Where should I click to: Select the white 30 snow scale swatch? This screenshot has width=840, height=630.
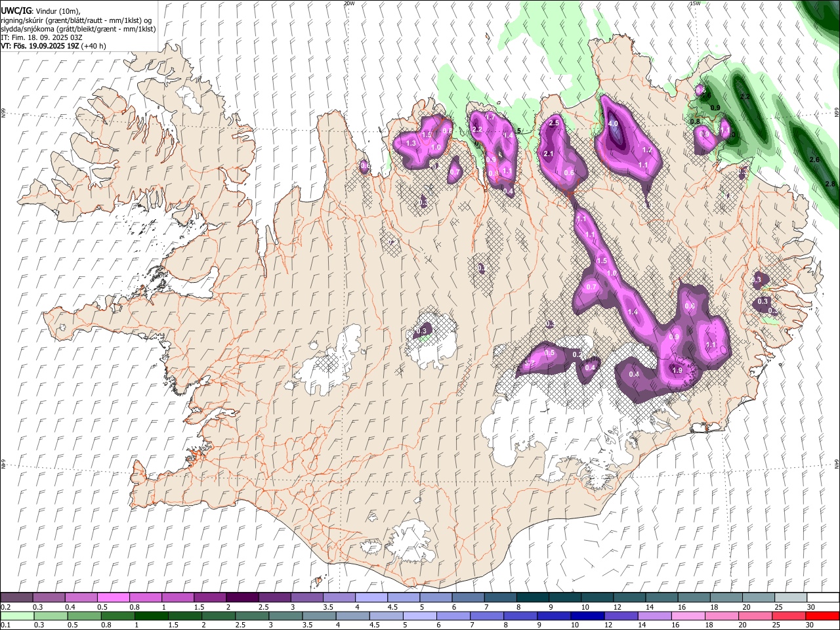pos(824,597)
